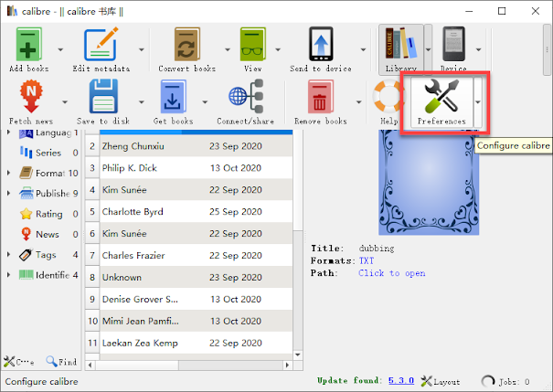Open Get books dropdown arrow
The image size is (553, 392).
point(205,102)
